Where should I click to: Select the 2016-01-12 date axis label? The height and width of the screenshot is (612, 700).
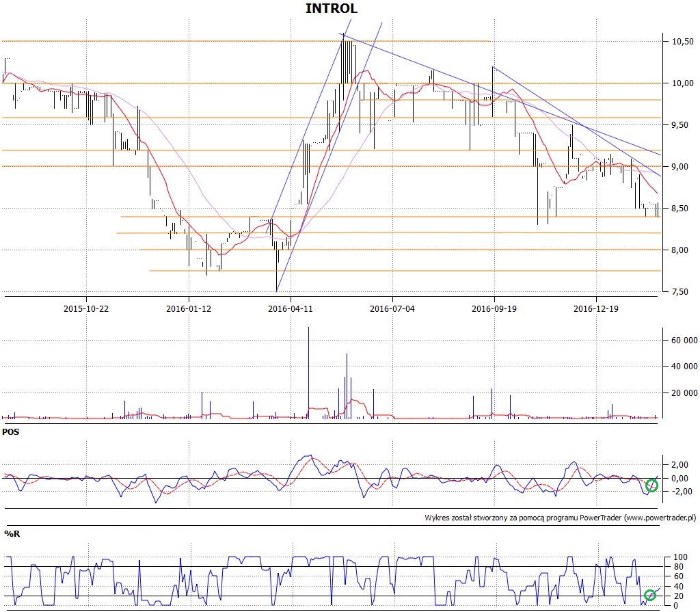coord(189,308)
